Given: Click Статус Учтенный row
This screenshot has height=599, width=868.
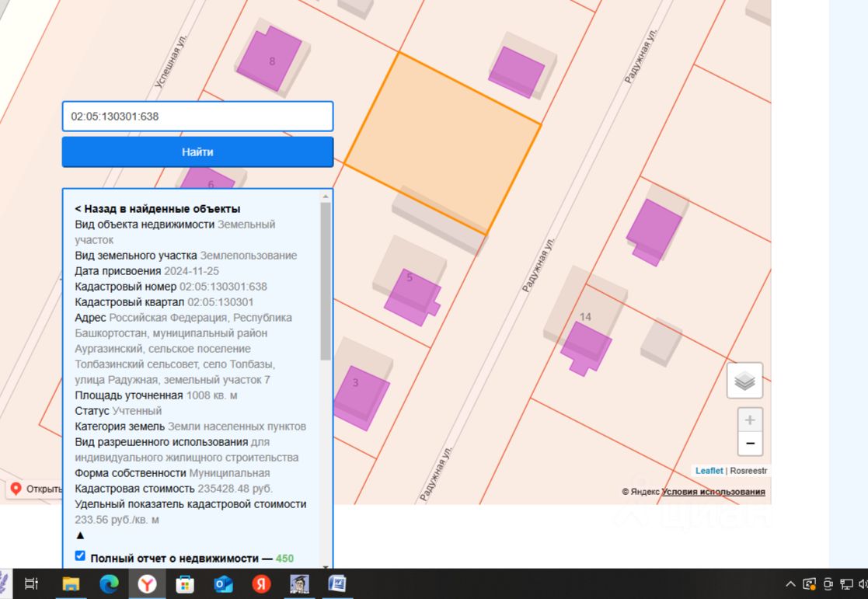Looking at the screenshot, I should pos(118,411).
